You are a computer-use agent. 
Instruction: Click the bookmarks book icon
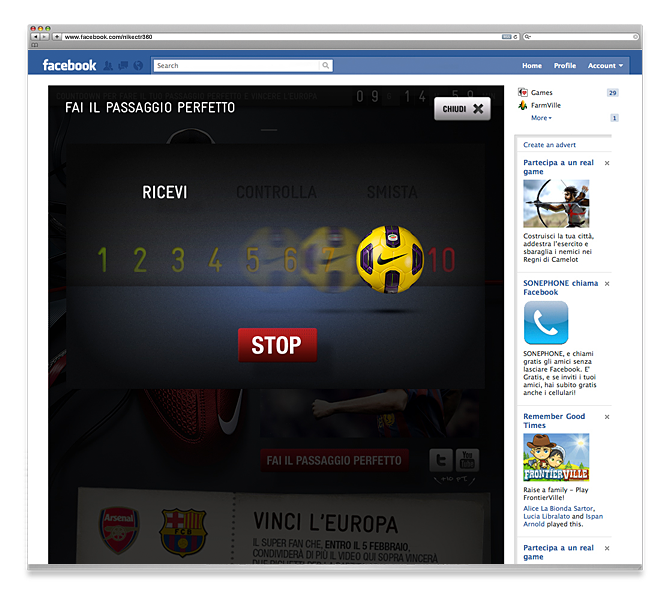pos(35,45)
